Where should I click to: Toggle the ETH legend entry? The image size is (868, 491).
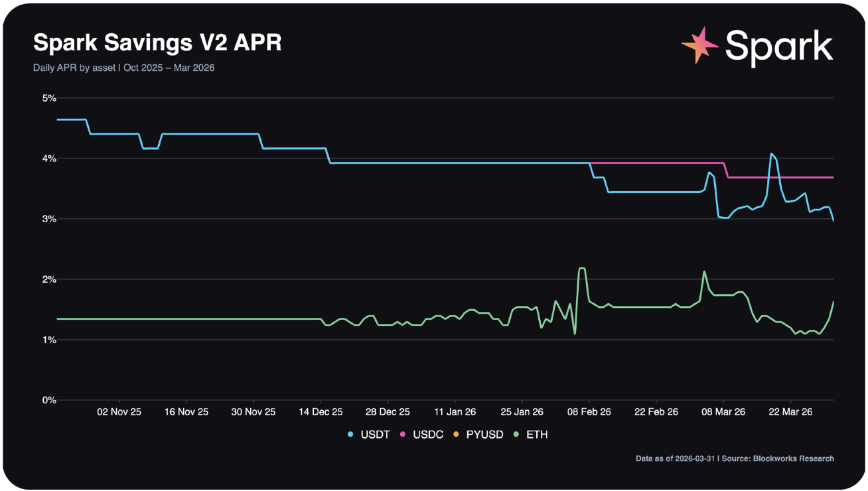pos(531,435)
